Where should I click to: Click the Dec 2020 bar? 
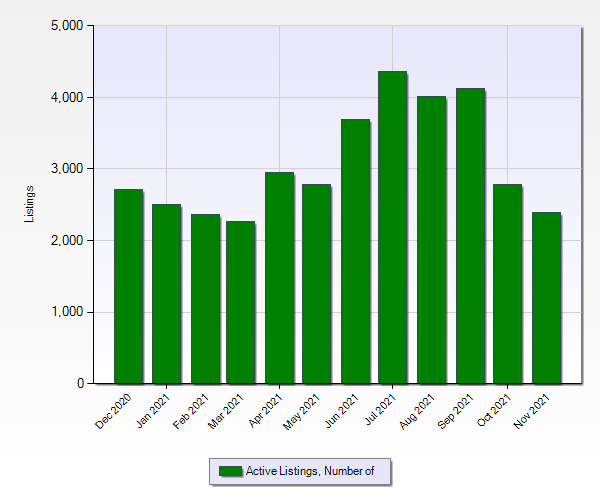coord(128,286)
